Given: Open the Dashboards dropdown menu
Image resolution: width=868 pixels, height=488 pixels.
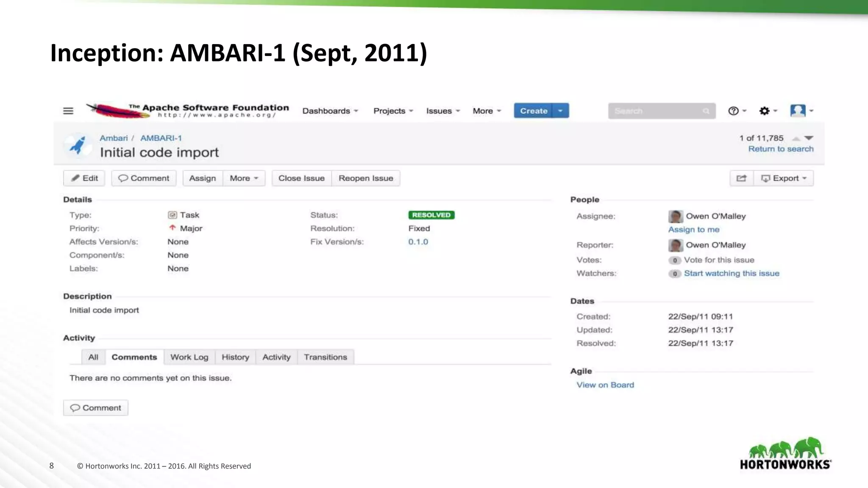Looking at the screenshot, I should [x=330, y=111].
